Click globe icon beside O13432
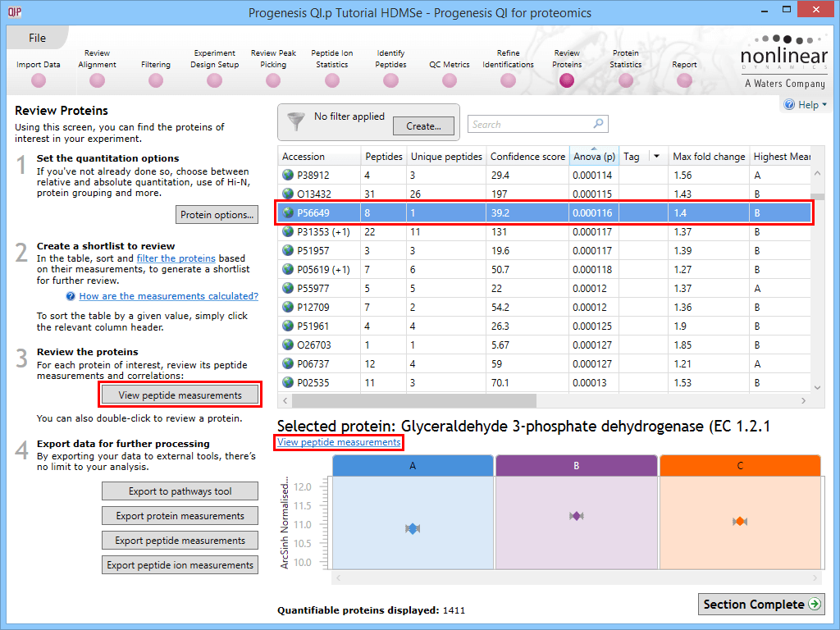This screenshot has height=630, width=840. point(288,194)
